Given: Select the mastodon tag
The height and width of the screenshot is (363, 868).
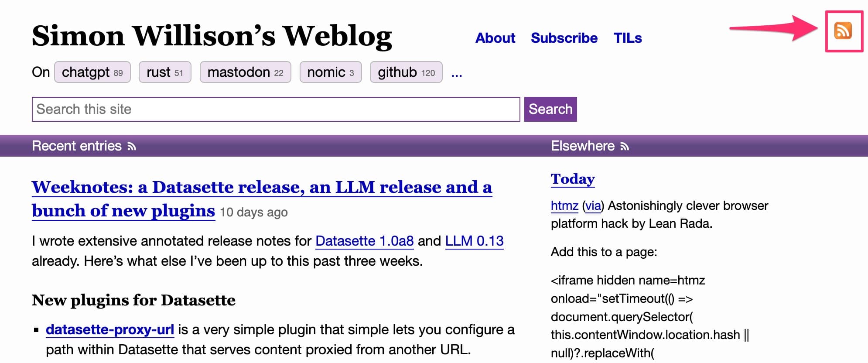Looking at the screenshot, I should (245, 72).
